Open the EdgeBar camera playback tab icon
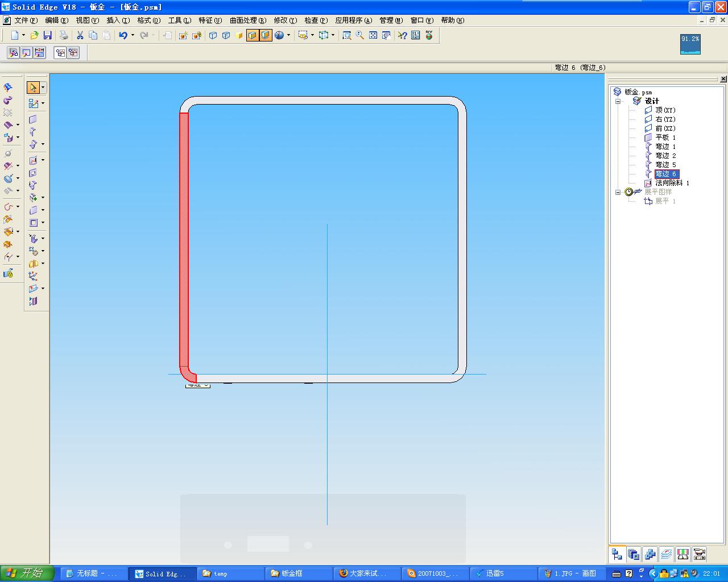 click(700, 554)
